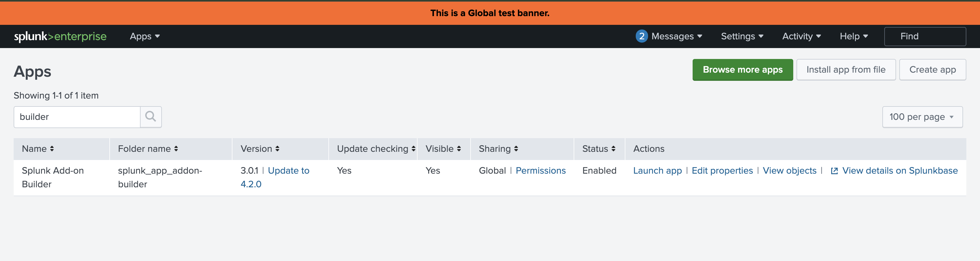Click the sort icon on the Version column
The width and height of the screenshot is (980, 261).
(x=277, y=149)
